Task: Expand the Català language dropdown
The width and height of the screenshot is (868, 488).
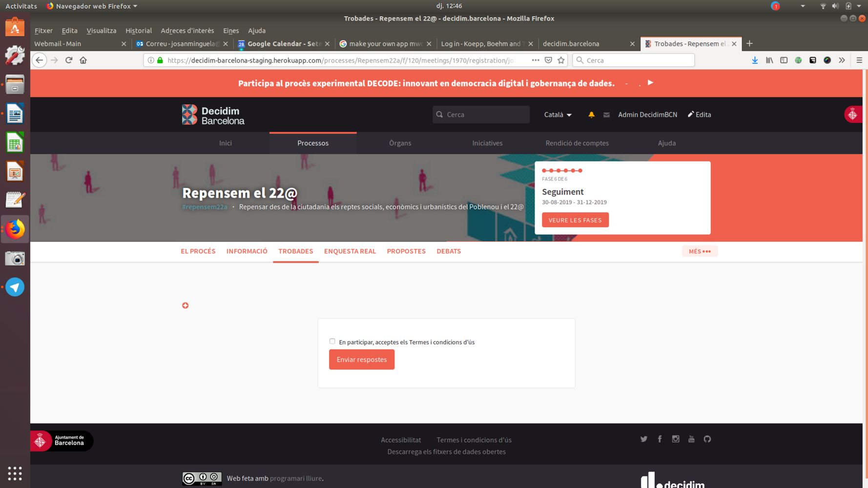Action: click(558, 115)
